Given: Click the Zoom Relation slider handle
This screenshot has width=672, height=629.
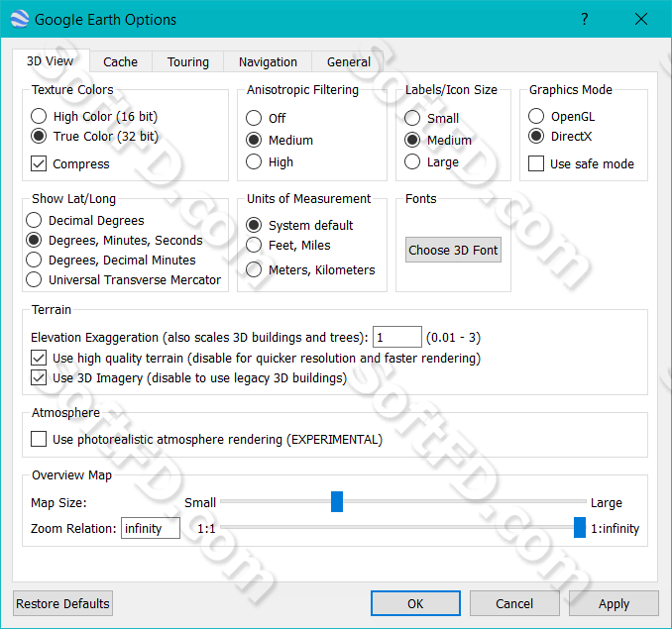Looking at the screenshot, I should pyautogui.click(x=580, y=528).
